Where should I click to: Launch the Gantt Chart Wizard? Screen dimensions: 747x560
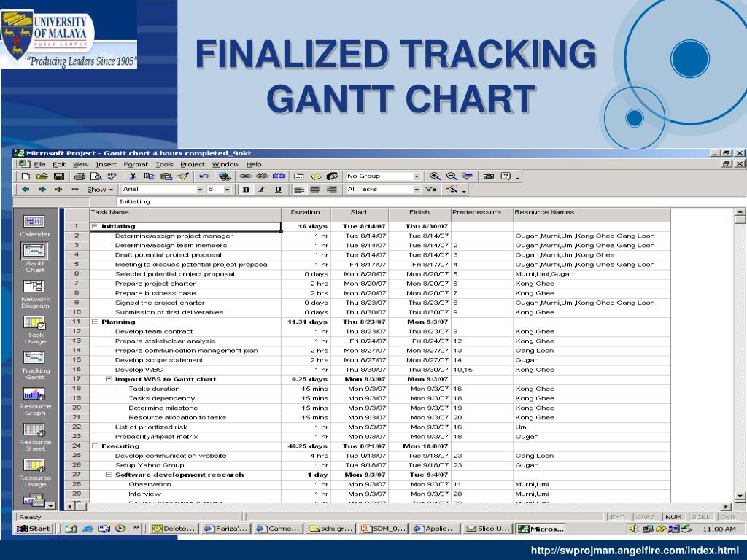(x=452, y=190)
